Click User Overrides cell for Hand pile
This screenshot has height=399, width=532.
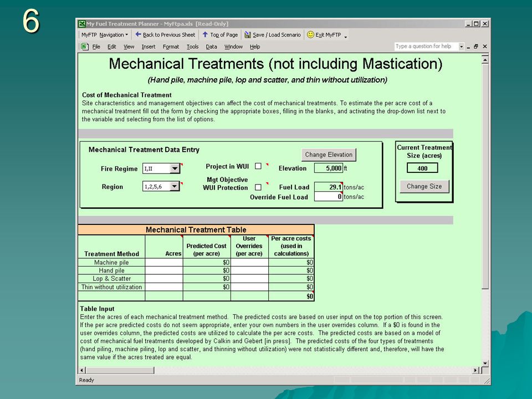[x=249, y=270]
